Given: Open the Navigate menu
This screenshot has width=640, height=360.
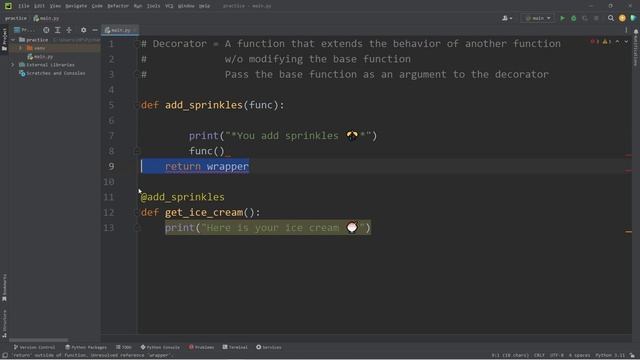Looking at the screenshot, I should 76,6.
